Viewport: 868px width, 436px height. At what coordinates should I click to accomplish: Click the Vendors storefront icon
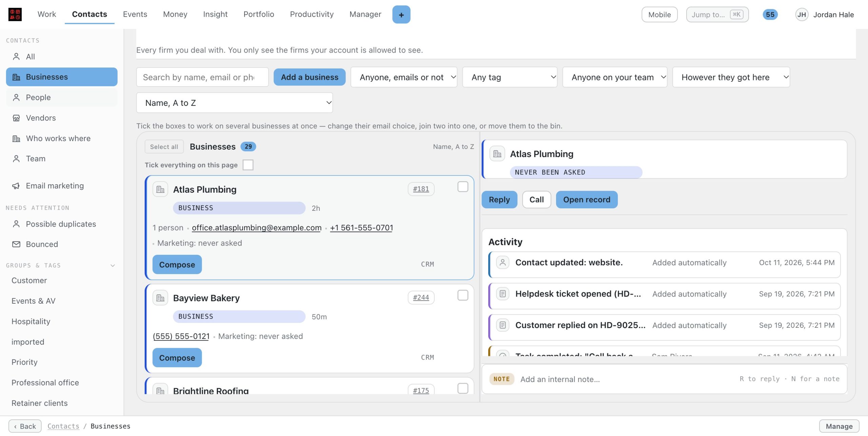click(16, 118)
